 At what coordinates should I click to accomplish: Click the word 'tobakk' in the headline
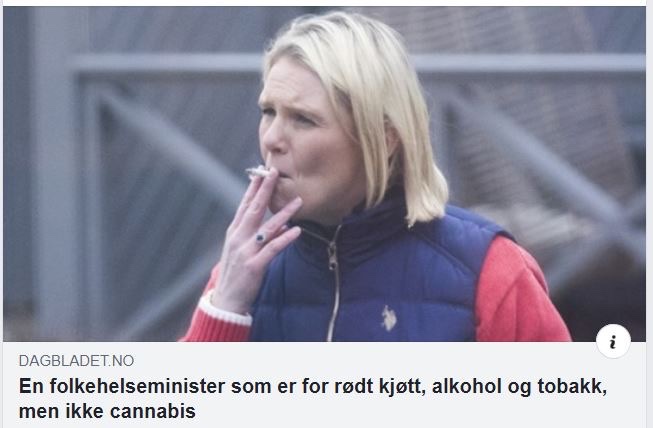572,387
